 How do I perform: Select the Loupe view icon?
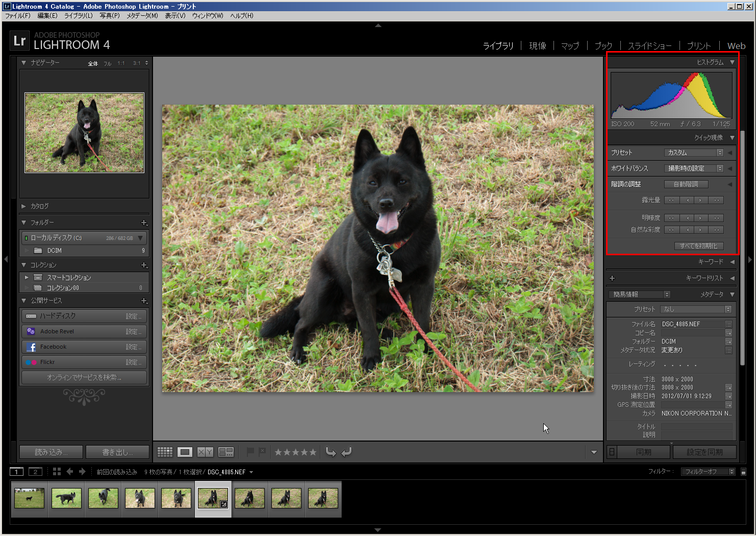(x=185, y=452)
